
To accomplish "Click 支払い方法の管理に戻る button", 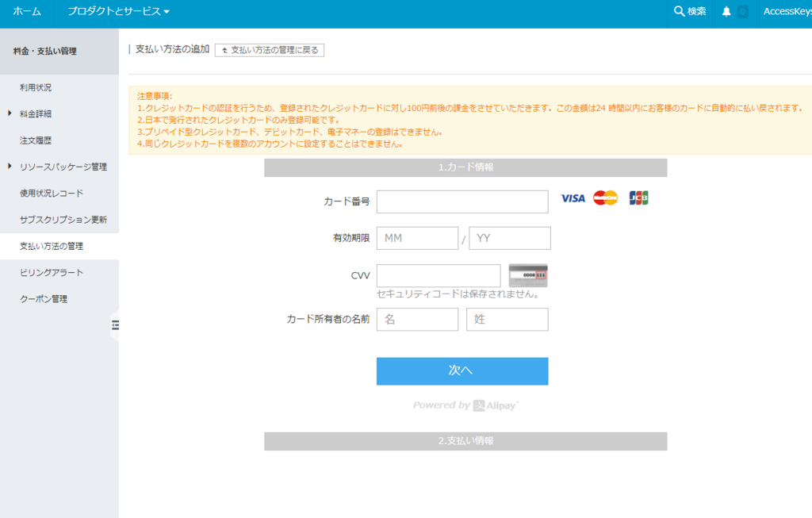I will point(270,50).
